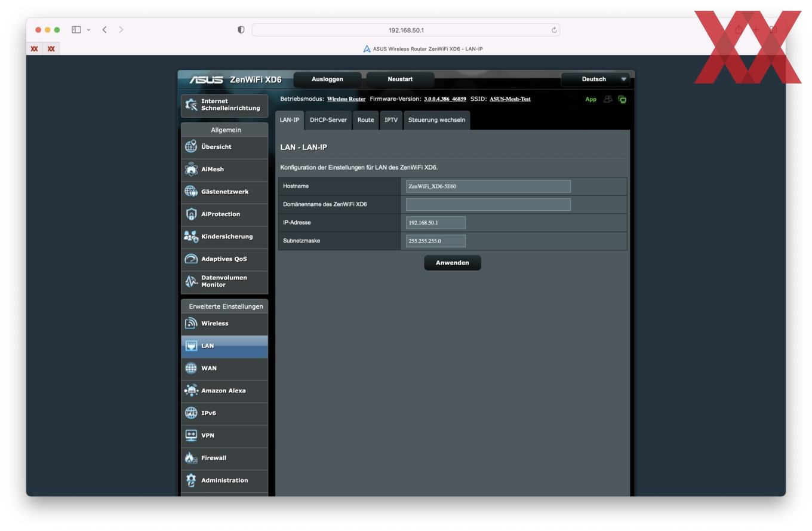Open the ASUS-Mesh-Test SSID link
This screenshot has height=531, width=812.
coord(510,99)
